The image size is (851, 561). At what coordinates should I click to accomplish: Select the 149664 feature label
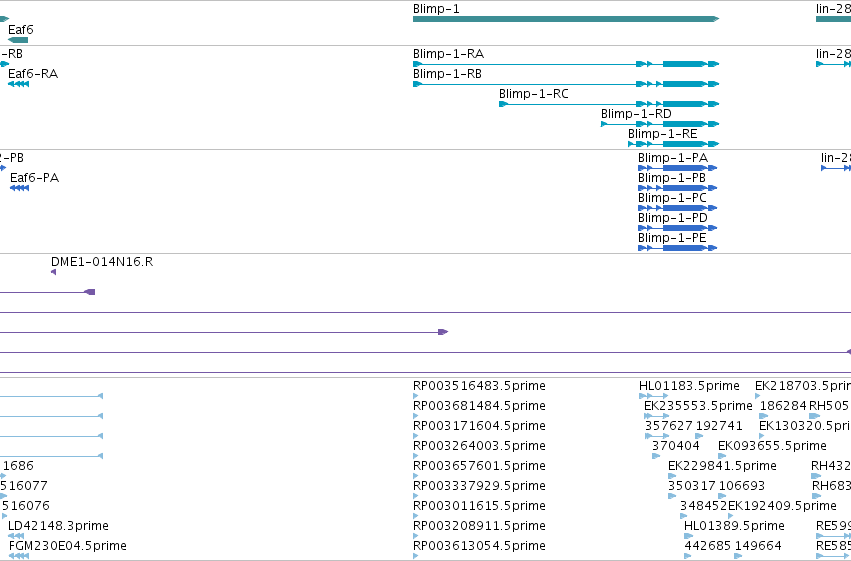(x=758, y=546)
